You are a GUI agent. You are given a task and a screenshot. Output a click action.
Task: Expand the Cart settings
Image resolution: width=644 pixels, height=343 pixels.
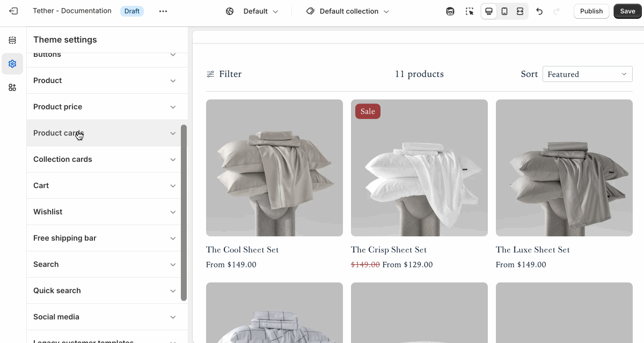pyautogui.click(x=107, y=185)
